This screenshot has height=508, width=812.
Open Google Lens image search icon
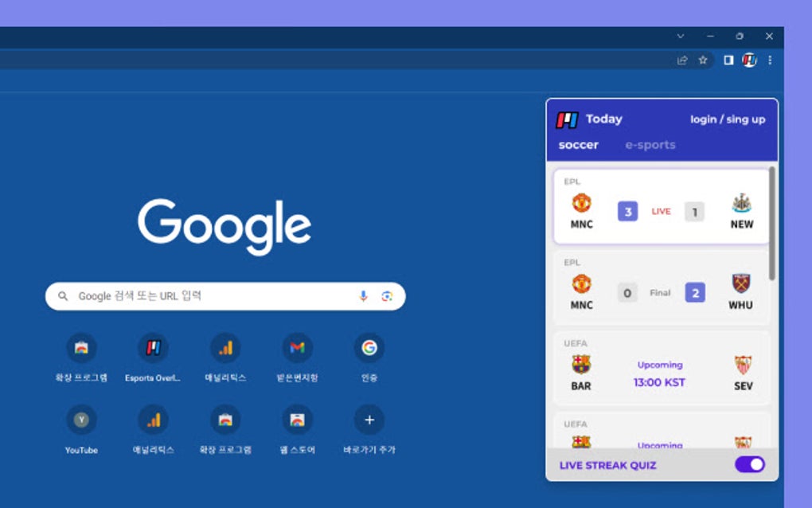click(388, 295)
